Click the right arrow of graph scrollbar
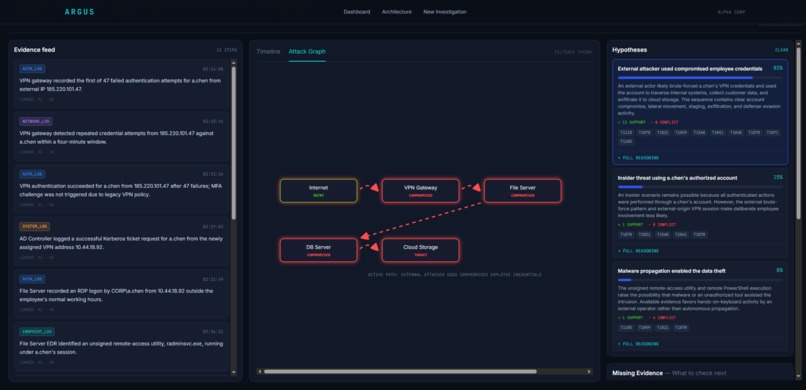This screenshot has width=806, height=390. (590, 372)
